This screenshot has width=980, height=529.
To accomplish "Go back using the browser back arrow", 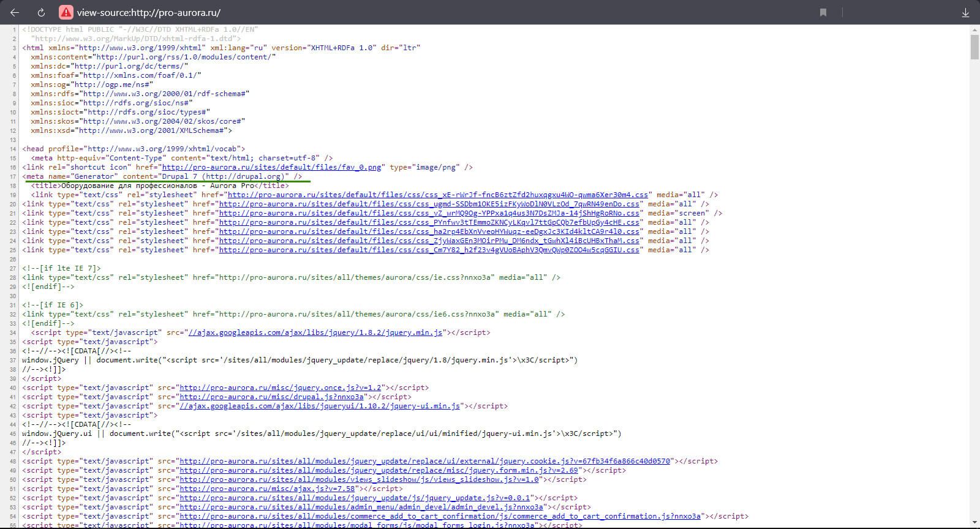I will point(15,12).
